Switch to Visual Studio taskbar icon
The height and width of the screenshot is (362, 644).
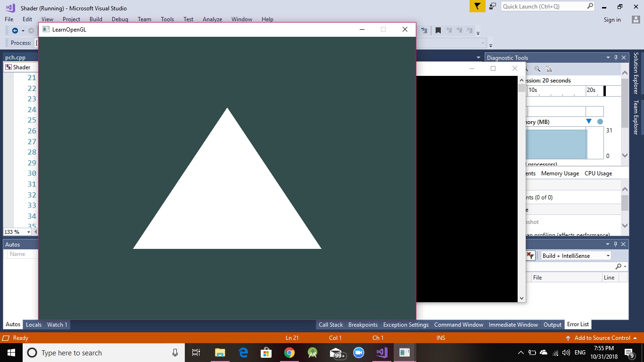(x=382, y=353)
